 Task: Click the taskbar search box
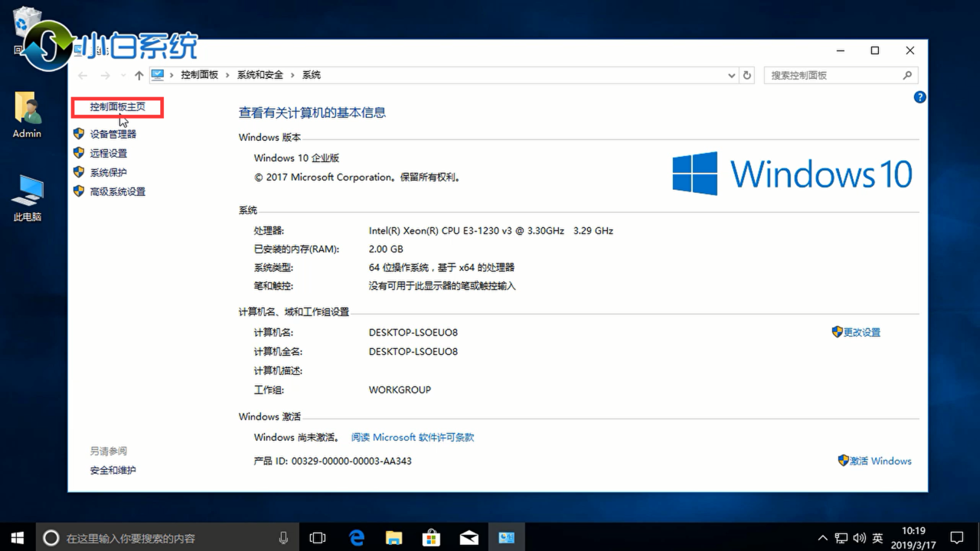[x=166, y=538]
